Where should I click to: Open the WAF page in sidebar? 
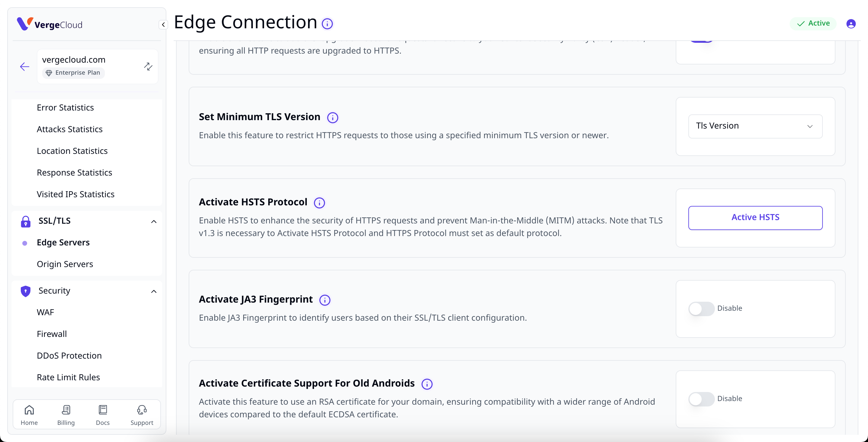coord(45,312)
